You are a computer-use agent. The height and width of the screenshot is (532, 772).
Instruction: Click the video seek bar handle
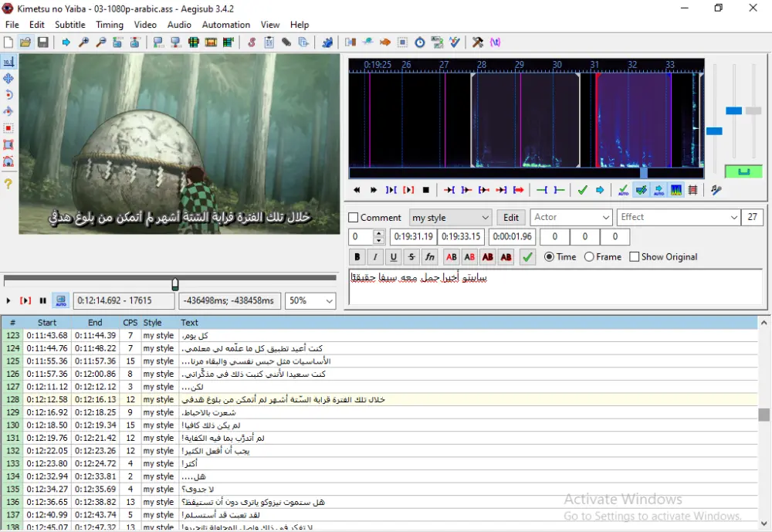click(x=174, y=284)
